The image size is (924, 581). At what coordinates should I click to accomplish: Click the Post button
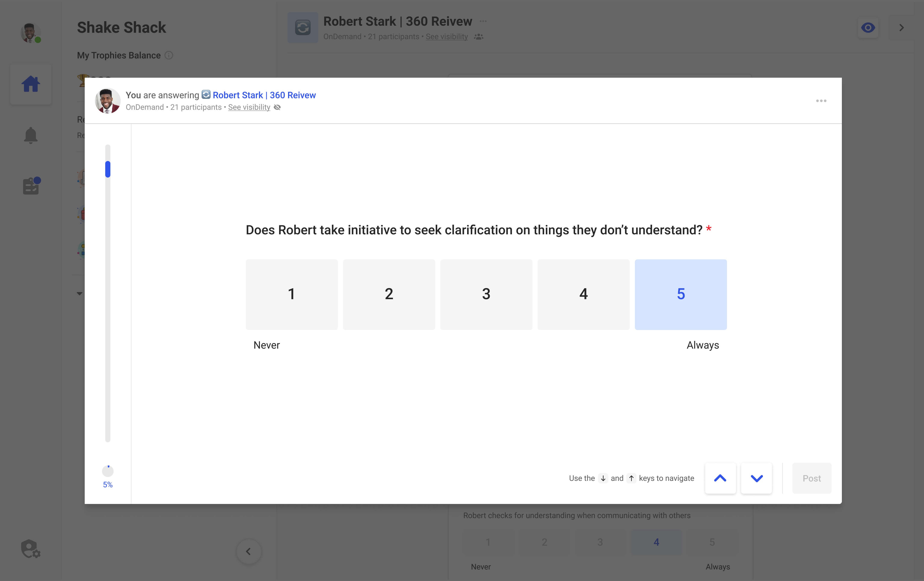[811, 478]
